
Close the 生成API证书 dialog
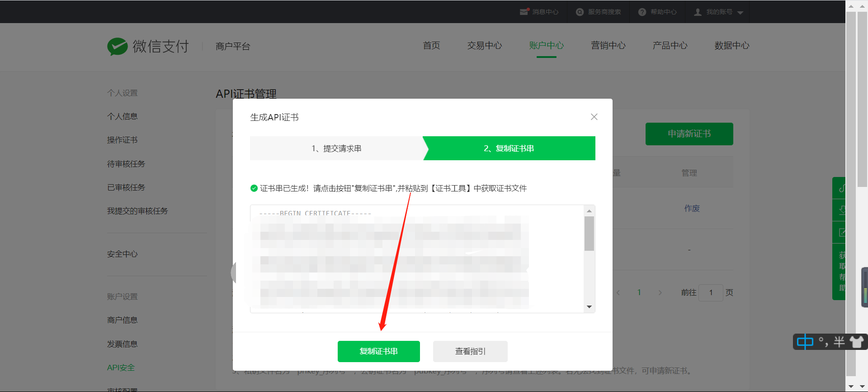(594, 117)
